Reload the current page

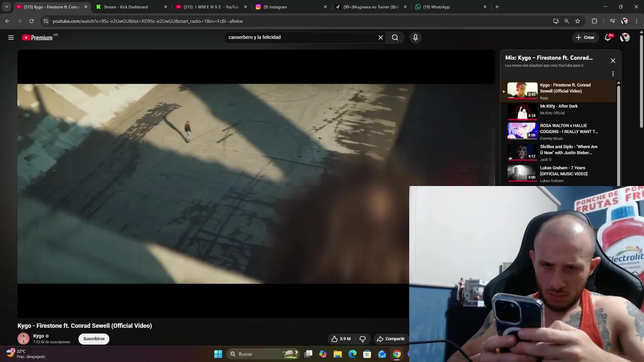[31, 21]
